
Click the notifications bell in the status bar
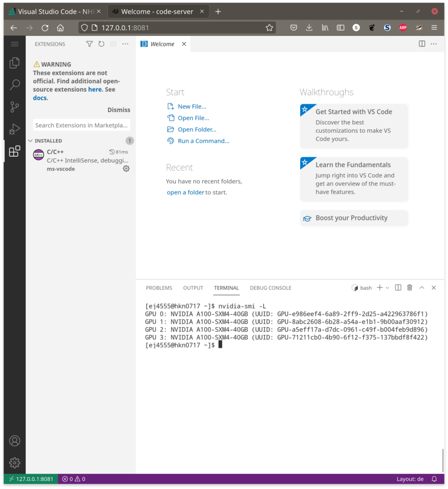[434, 479]
